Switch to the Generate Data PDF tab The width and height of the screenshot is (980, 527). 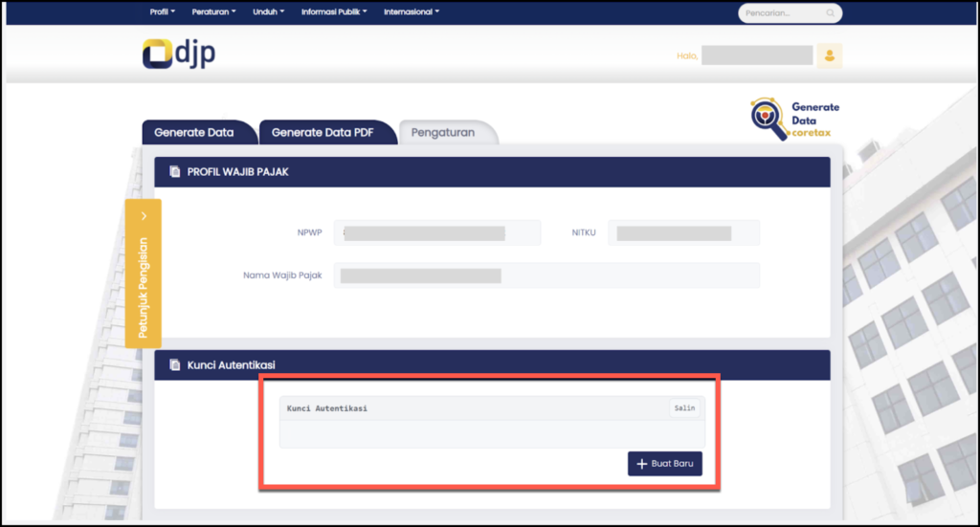(x=323, y=133)
